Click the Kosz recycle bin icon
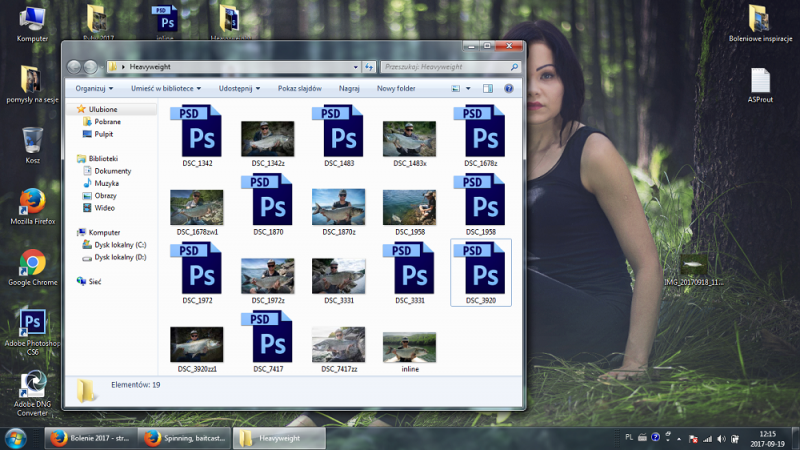 (32, 139)
